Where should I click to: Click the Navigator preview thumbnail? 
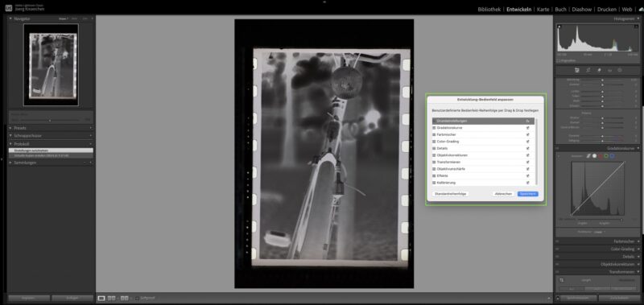[51, 65]
